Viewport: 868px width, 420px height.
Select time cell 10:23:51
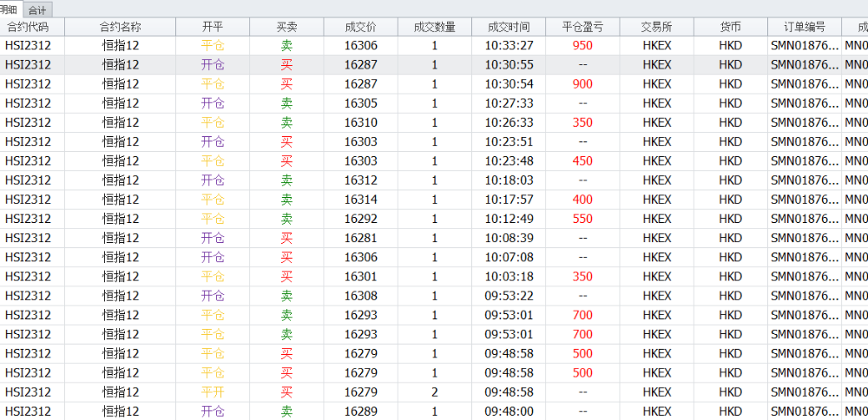(x=510, y=141)
